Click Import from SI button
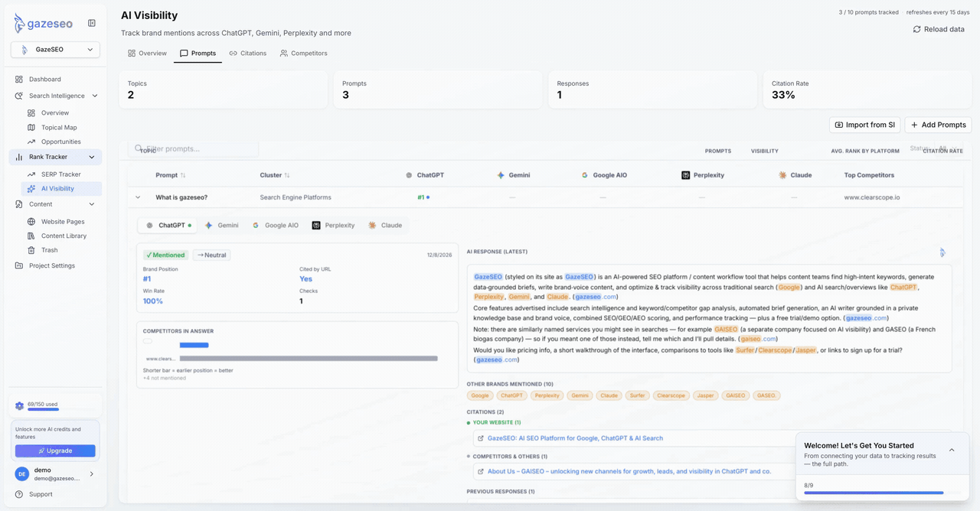The height and width of the screenshot is (511, 980). (x=864, y=125)
